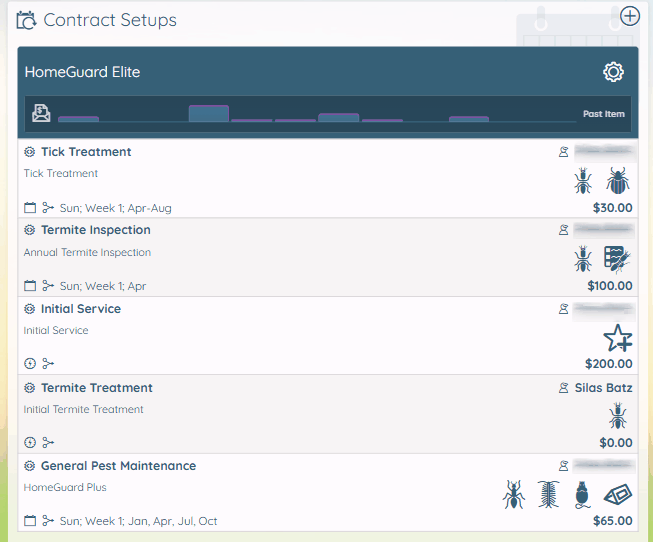Click branch icon in Termite Inspection row
The image size is (653, 542).
click(x=48, y=286)
